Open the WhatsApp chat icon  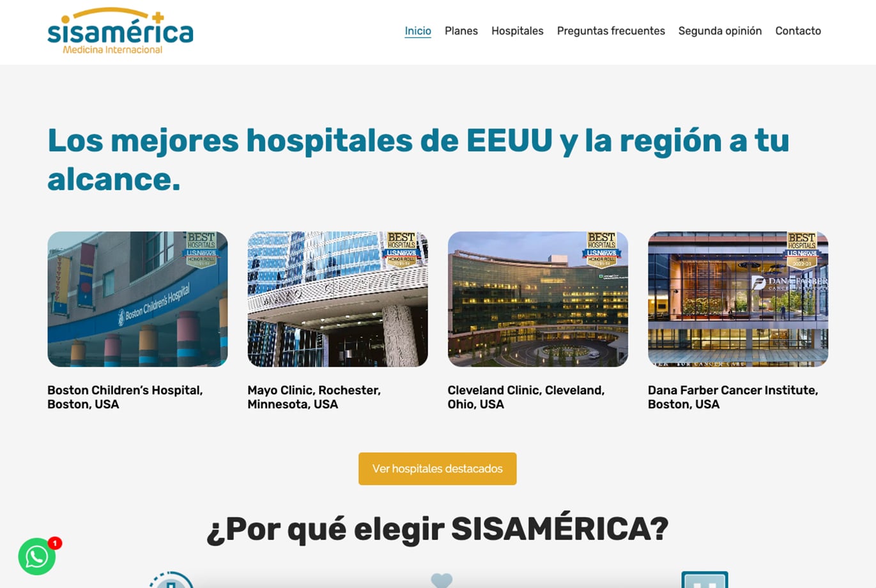coord(36,557)
